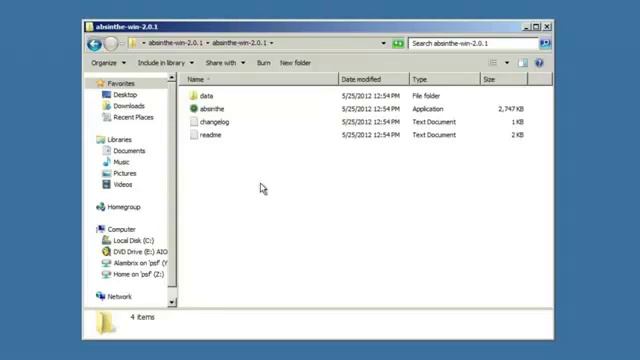This screenshot has height=360, width=640.
Task: Click the Pictures library icon
Action: pyautogui.click(x=107, y=173)
